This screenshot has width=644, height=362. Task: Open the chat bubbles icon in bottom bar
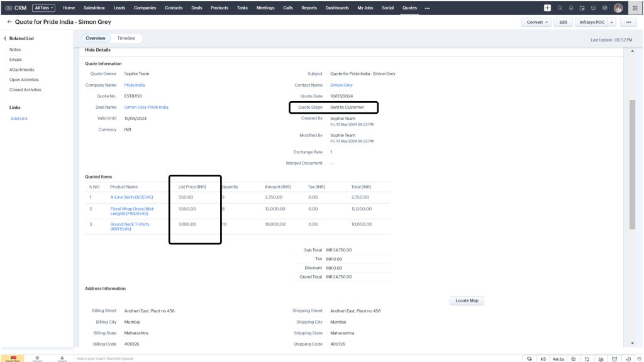530,359
